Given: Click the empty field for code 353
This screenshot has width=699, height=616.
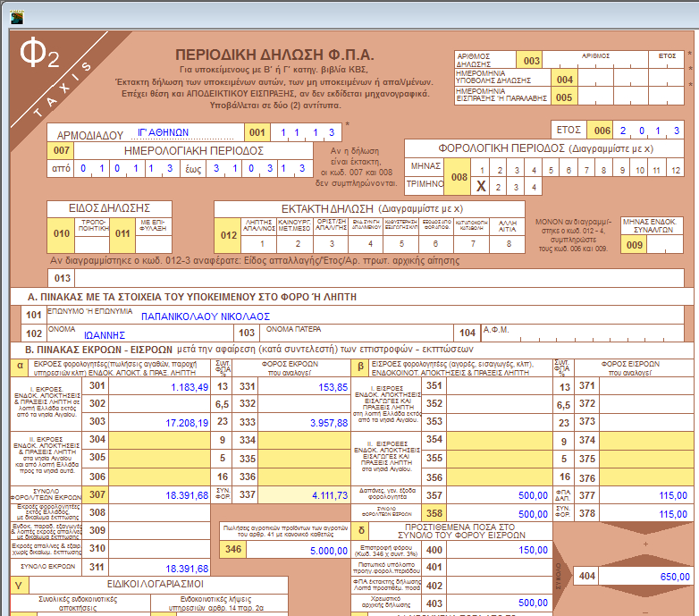Looking at the screenshot, I should point(500,422).
